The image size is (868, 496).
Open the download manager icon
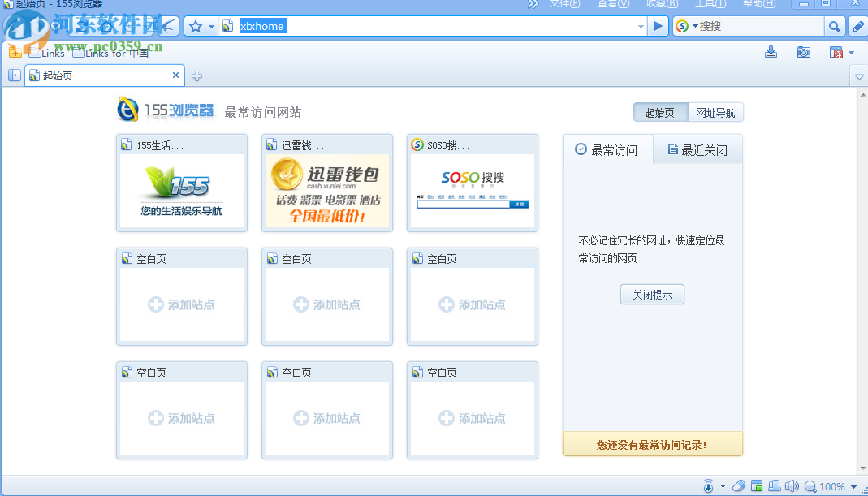click(x=771, y=52)
